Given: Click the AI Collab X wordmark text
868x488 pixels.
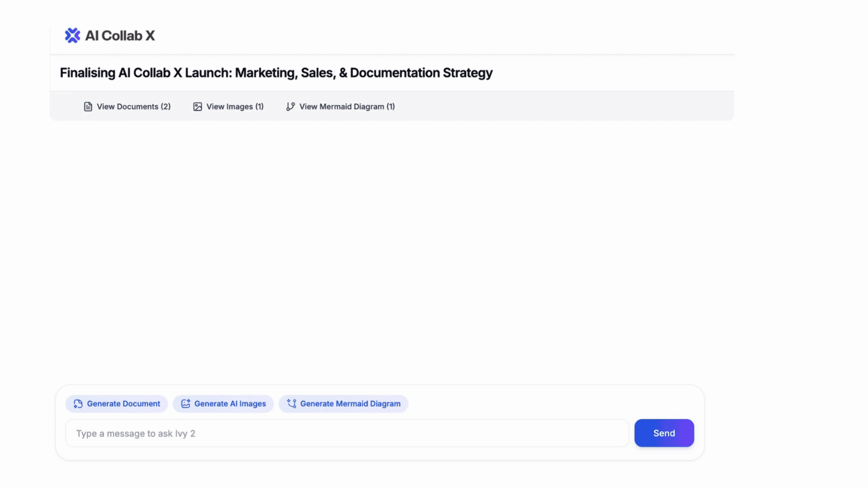Looking at the screenshot, I should pos(120,36).
